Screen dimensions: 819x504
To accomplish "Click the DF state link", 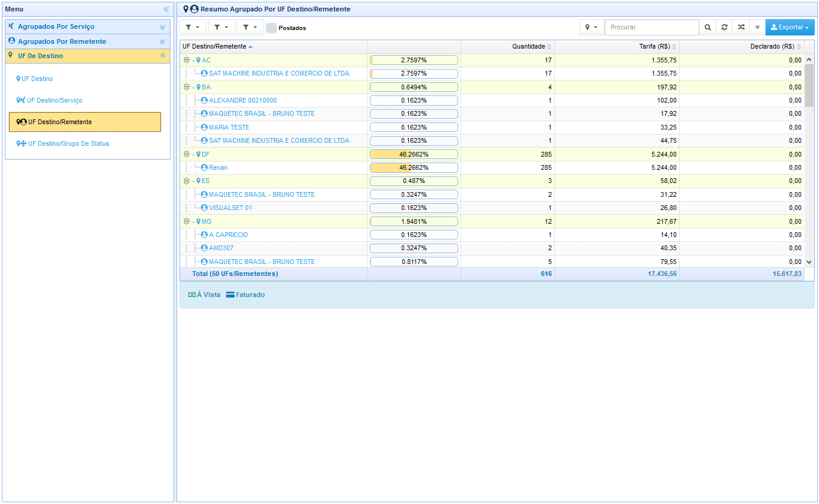I will 205,154.
